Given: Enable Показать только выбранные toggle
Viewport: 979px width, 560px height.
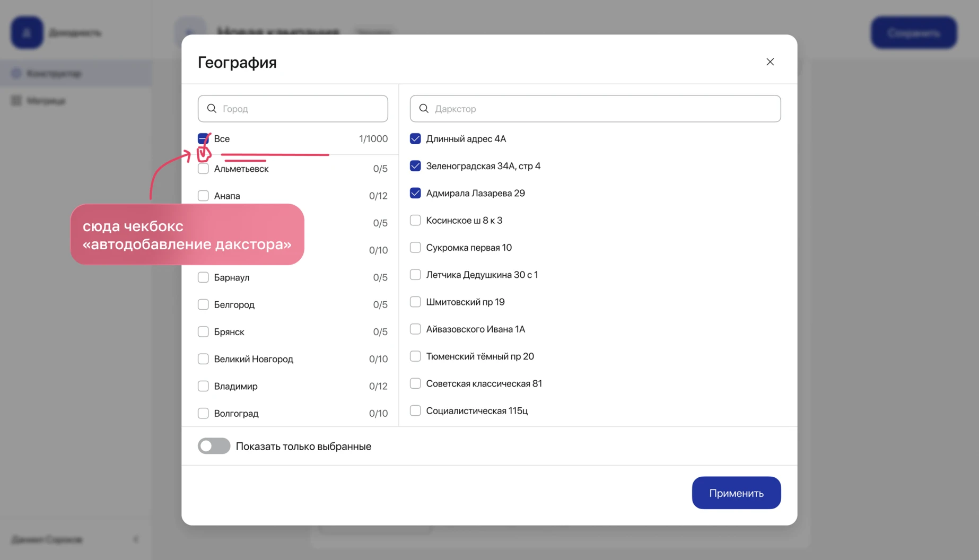Looking at the screenshot, I should click(214, 446).
